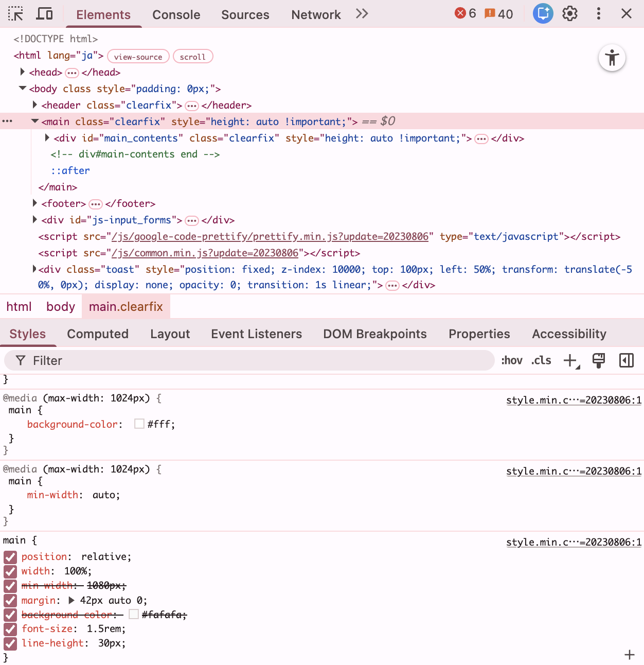The image size is (644, 665).
Task: Expand collapsed toast div ellipsis badge
Action: click(392, 286)
